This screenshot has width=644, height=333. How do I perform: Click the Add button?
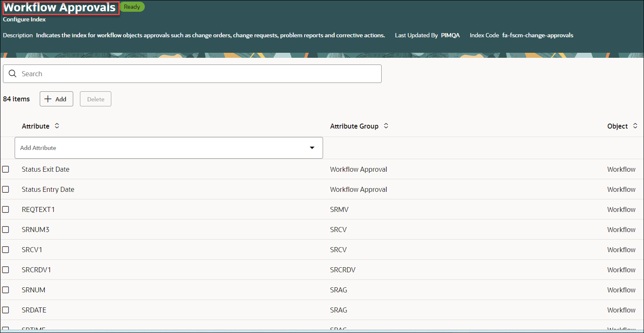(56, 99)
